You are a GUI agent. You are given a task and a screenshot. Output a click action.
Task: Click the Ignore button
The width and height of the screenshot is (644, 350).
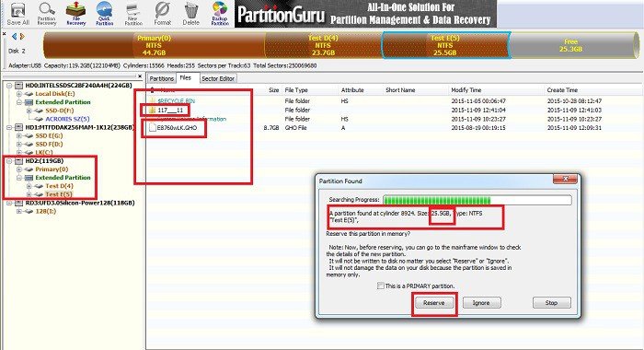coord(481,303)
